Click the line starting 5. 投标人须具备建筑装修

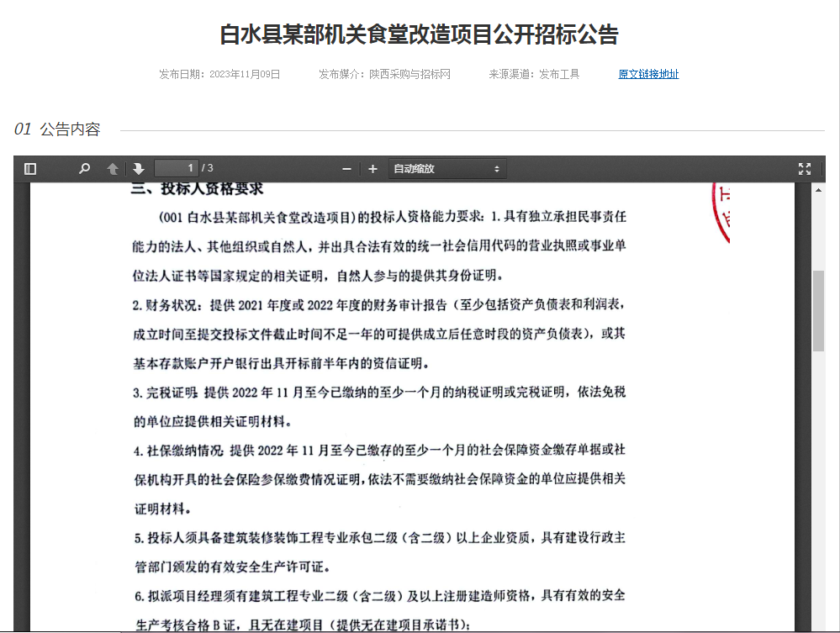tap(380, 538)
